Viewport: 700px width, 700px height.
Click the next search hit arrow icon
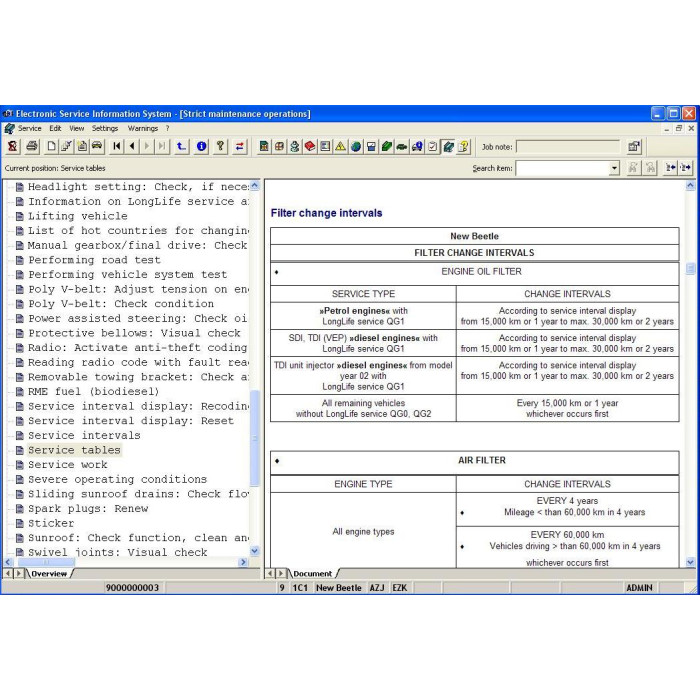coord(686,168)
